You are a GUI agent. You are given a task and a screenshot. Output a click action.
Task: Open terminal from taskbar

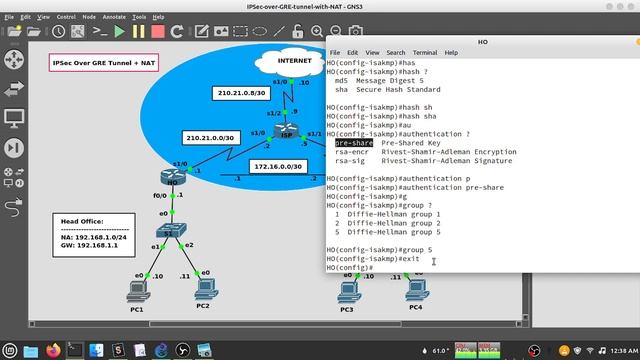pos(75,351)
